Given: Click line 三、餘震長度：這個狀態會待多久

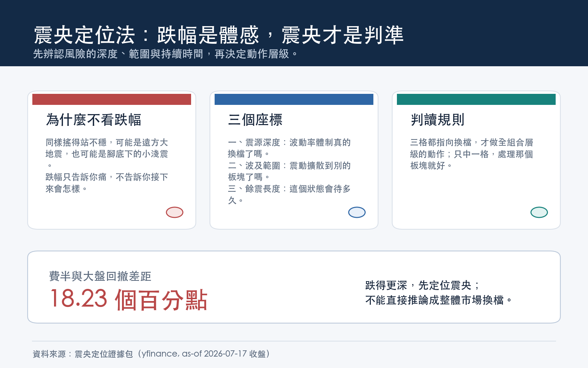Looking at the screenshot, I should 289,194.
